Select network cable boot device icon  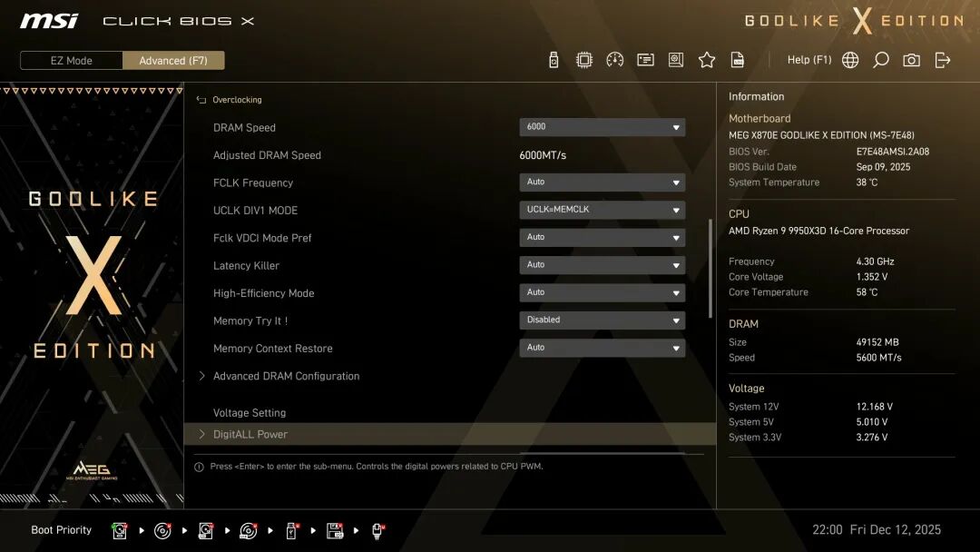click(377, 531)
